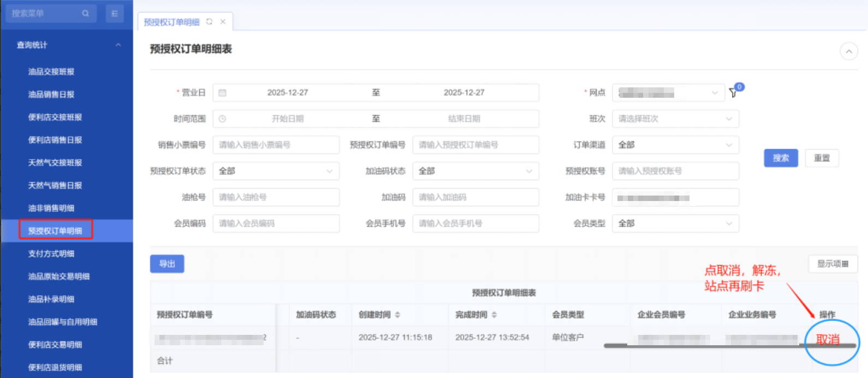
Task: Collapse the 查询统计 menu section
Action: 118,45
